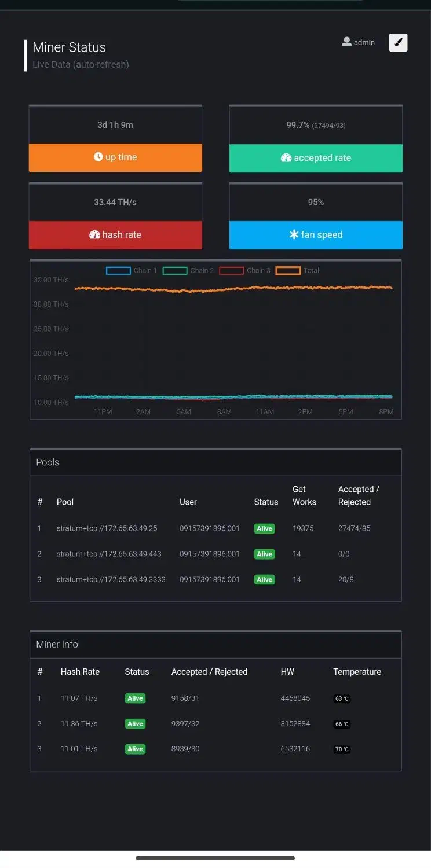Click the gauge icon on hash rate
This screenshot has height=868, width=431.
94,235
